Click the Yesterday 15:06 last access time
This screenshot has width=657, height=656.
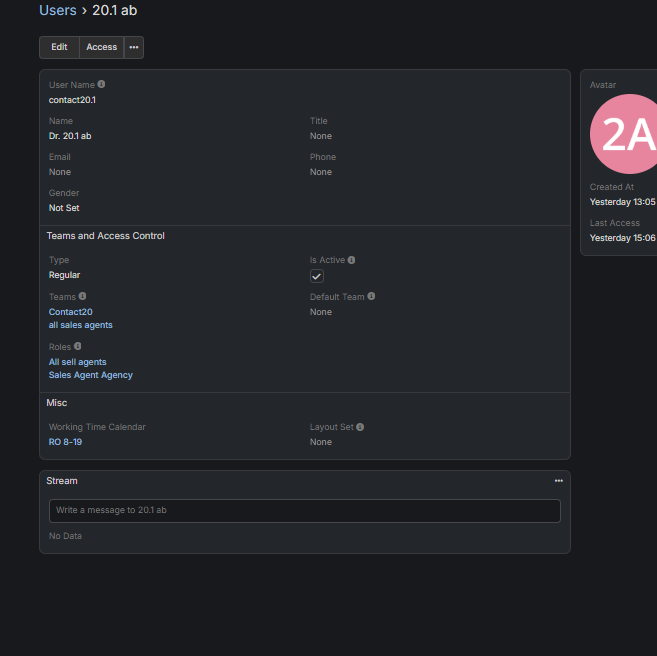[622, 238]
